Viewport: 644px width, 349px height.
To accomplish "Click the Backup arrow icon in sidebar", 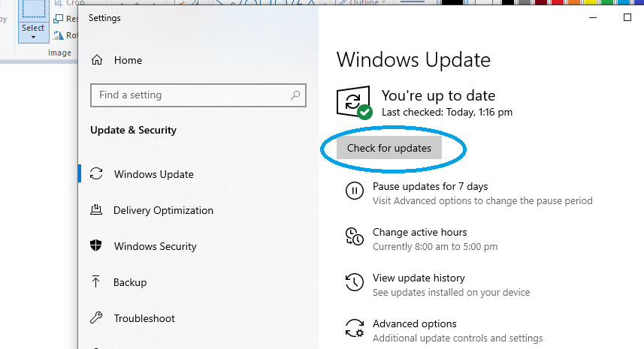I will (96, 282).
